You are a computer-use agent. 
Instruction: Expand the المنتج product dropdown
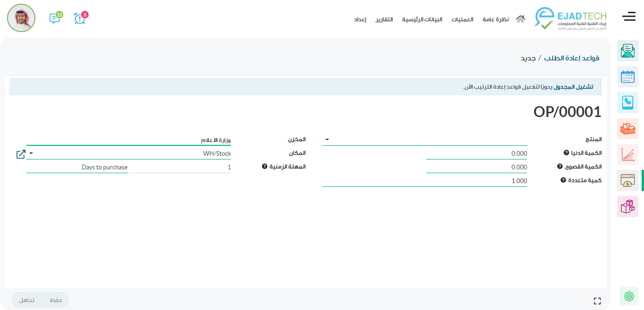point(327,140)
